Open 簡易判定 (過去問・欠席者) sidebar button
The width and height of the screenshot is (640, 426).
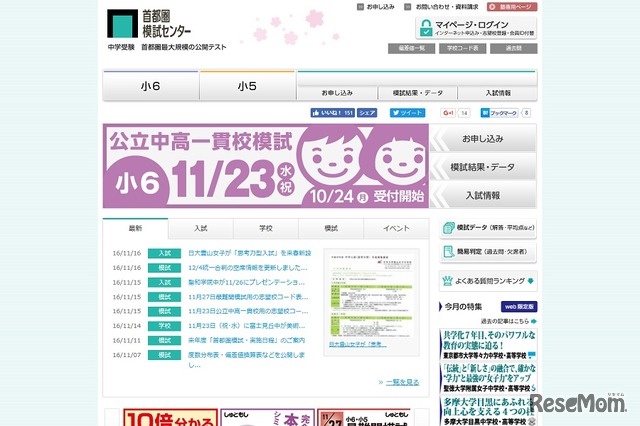click(488, 252)
